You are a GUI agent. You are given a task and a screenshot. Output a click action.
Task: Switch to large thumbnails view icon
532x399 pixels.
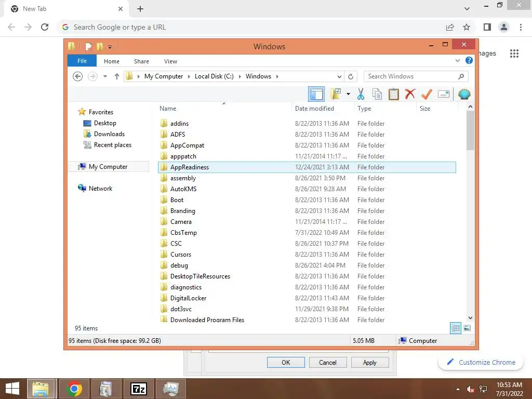tap(467, 328)
